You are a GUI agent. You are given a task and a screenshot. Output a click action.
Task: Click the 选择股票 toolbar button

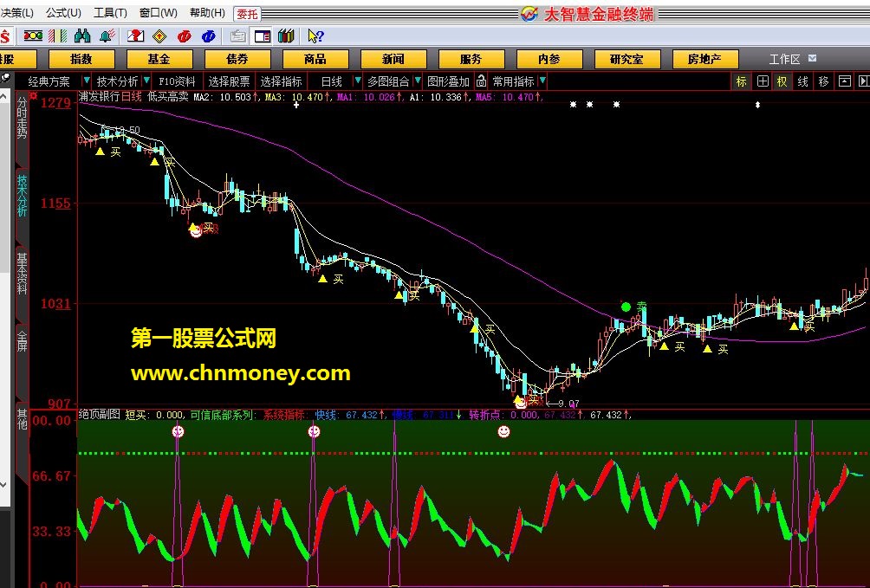(229, 81)
